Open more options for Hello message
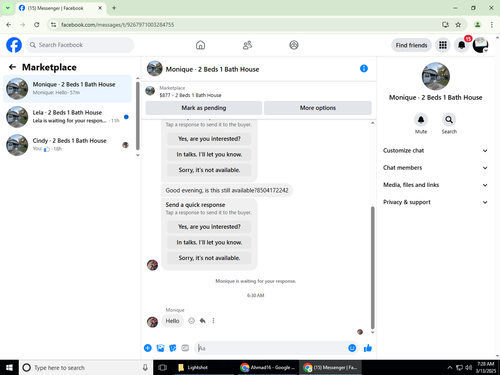500x375 pixels. click(213, 321)
